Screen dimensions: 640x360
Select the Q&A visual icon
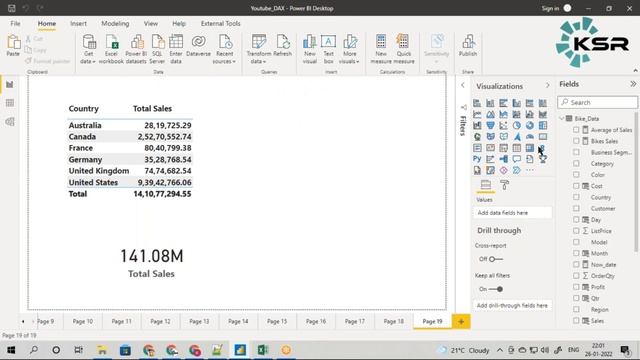click(x=517, y=159)
